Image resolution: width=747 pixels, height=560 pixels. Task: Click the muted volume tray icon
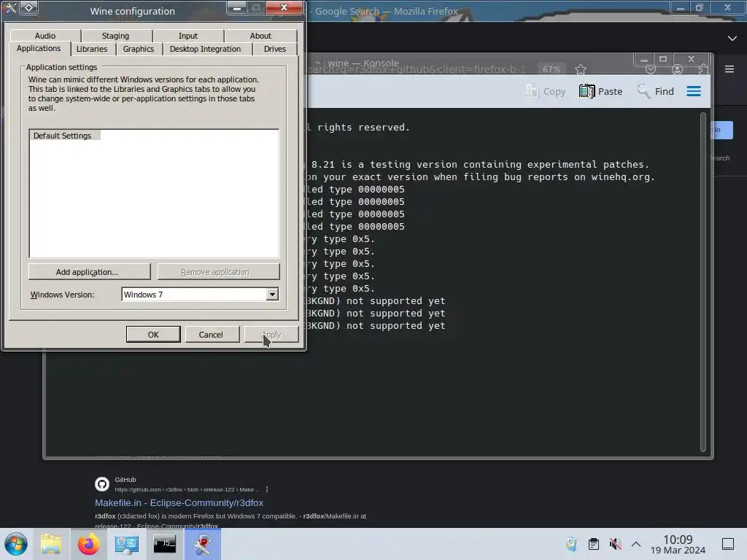pyautogui.click(x=616, y=544)
